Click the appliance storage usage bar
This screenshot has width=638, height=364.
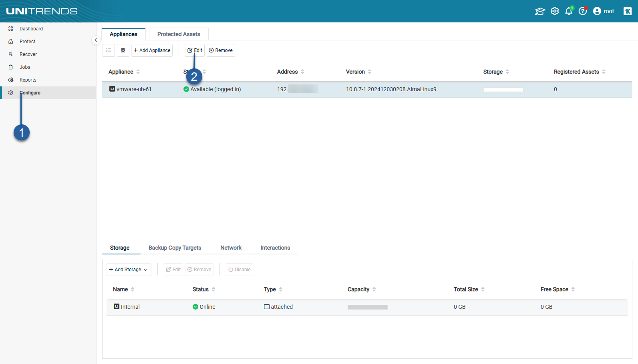[x=503, y=90]
